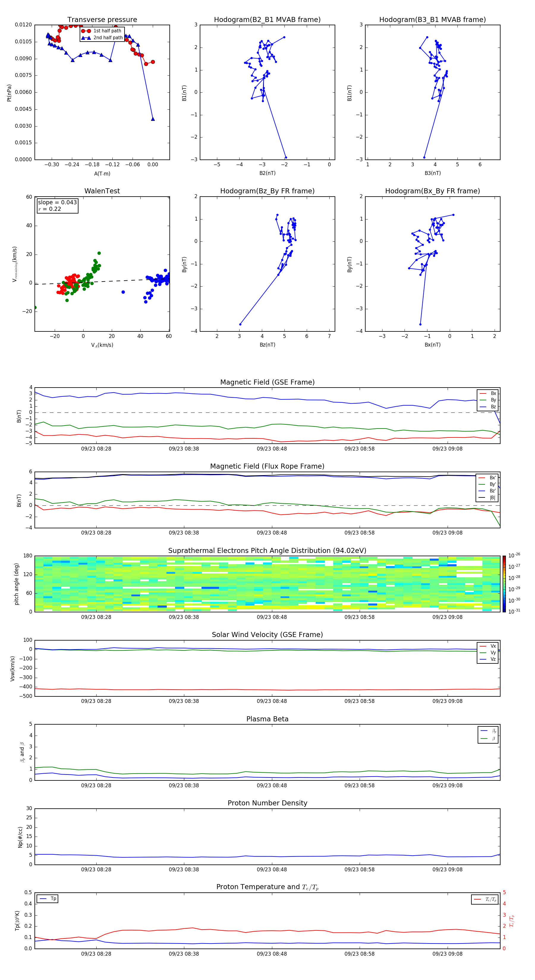Click the pitch angle colorbar
Viewport: 535px width, 980px height.
(504, 584)
